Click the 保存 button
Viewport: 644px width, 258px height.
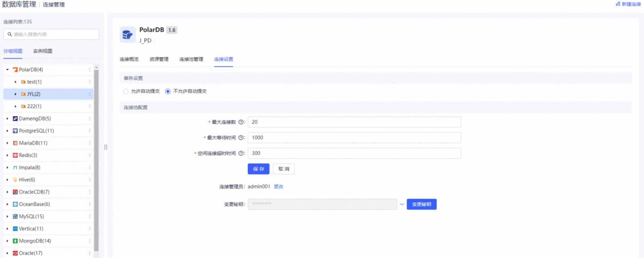click(259, 169)
